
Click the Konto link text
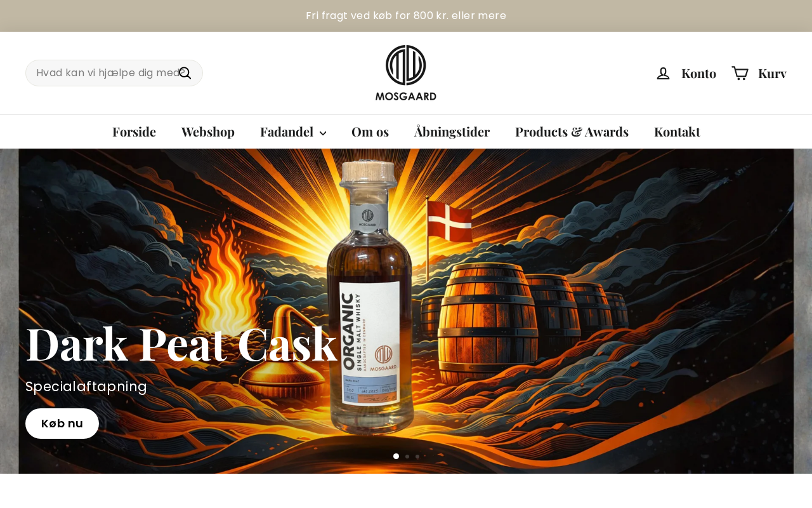coord(698,73)
